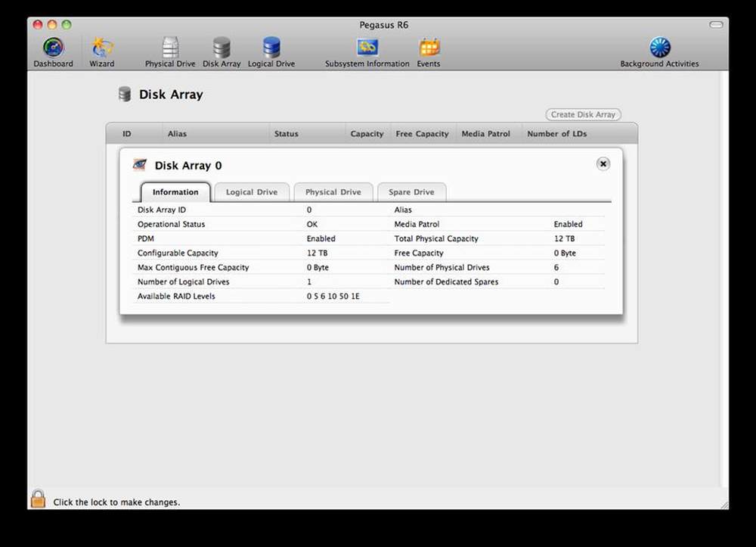Switch to the Spare Drive tab
Screen dimensions: 756x547
click(411, 192)
